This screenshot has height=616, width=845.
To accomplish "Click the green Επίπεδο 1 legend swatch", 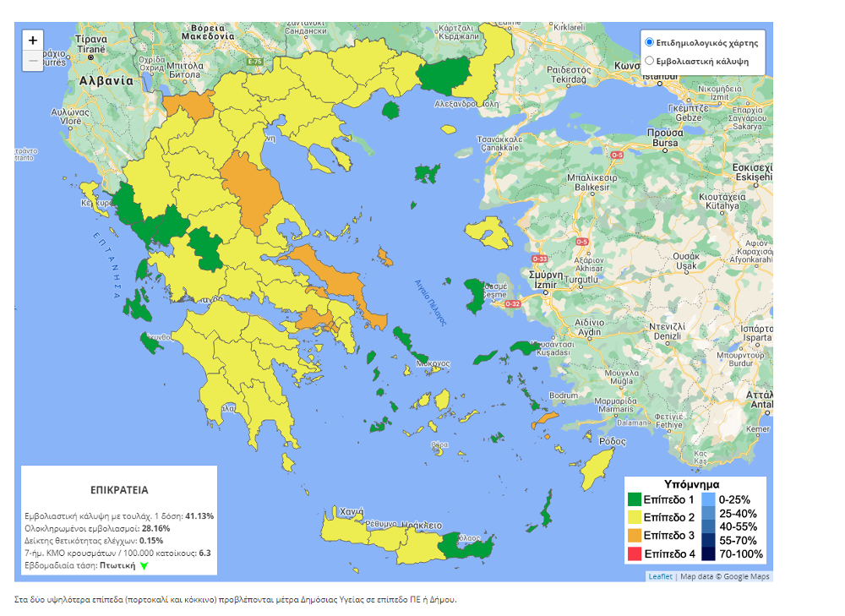I will [x=634, y=499].
